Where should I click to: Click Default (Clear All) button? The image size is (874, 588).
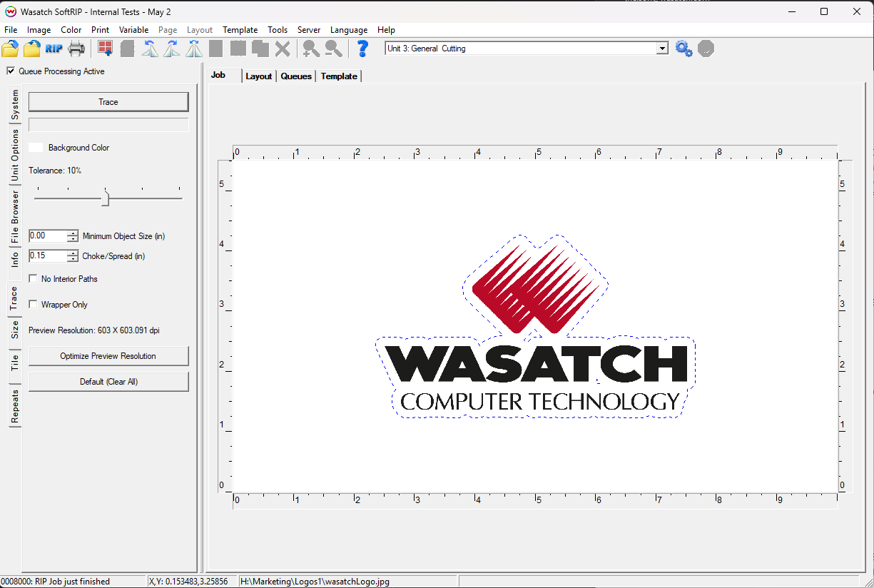coord(108,382)
